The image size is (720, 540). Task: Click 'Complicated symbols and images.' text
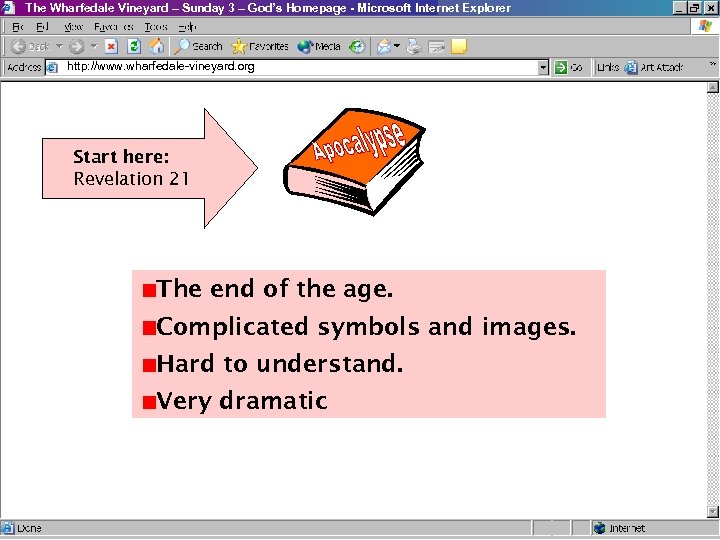coord(366,327)
